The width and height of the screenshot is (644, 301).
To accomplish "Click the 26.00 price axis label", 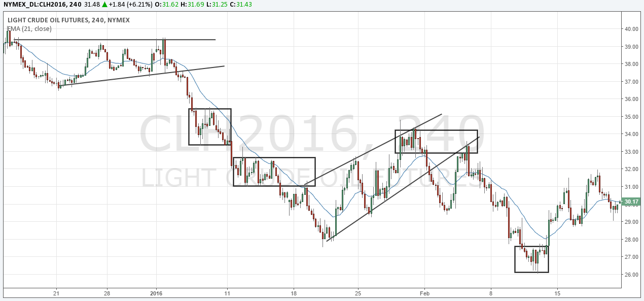I will [x=631, y=275].
